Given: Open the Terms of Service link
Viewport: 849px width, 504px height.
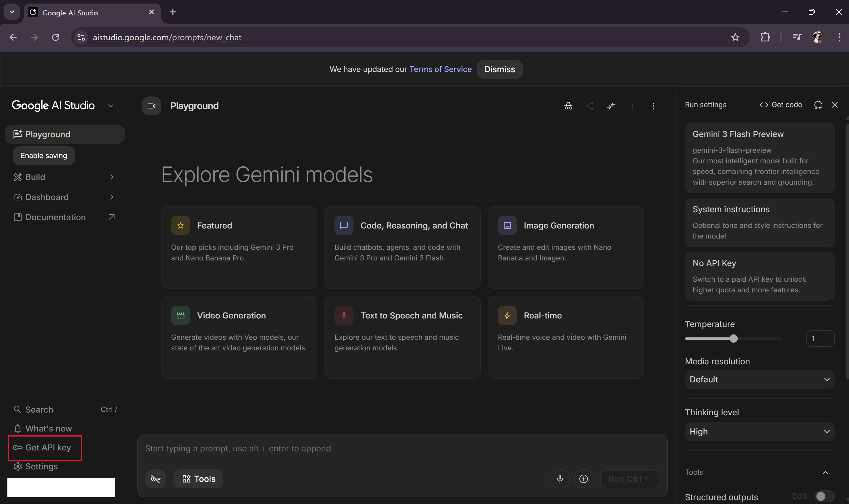Looking at the screenshot, I should point(440,69).
